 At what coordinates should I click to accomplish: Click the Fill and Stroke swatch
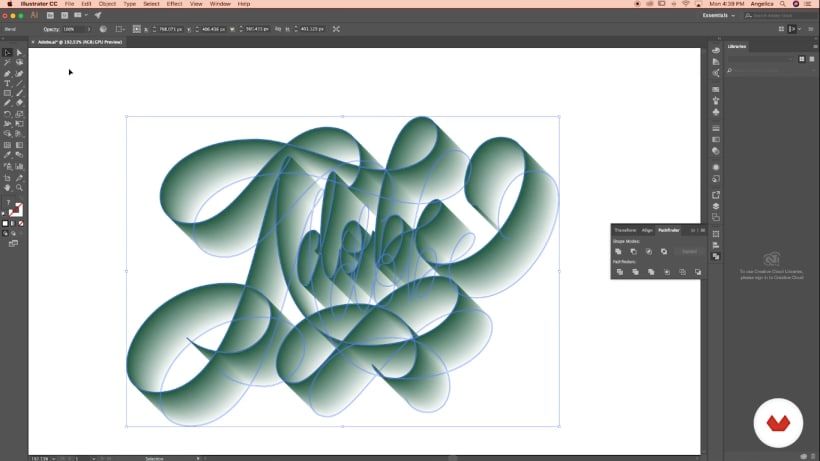point(15,210)
